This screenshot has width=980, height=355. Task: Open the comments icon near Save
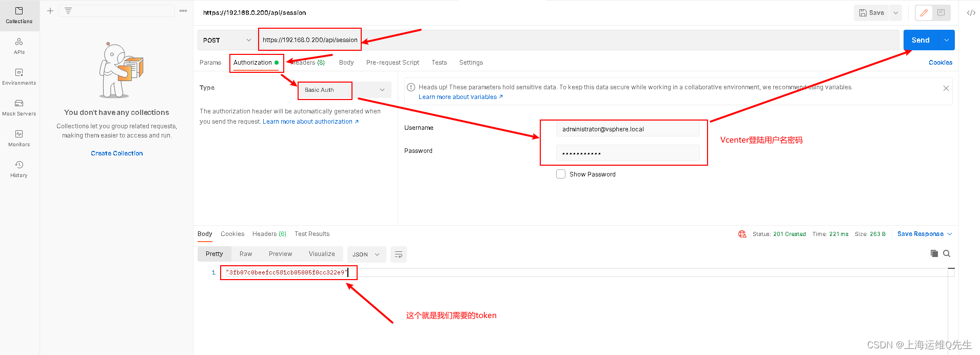tap(941, 13)
